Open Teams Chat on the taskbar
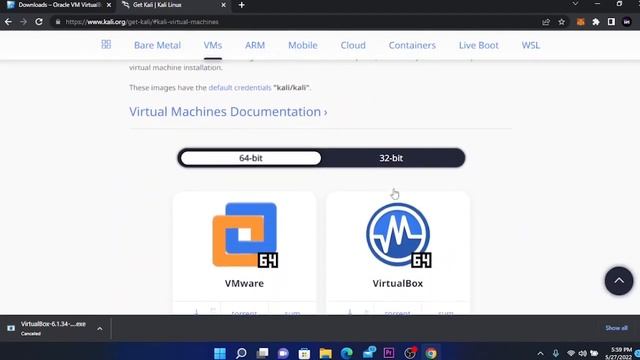This screenshot has height=360, width=640. [283, 353]
